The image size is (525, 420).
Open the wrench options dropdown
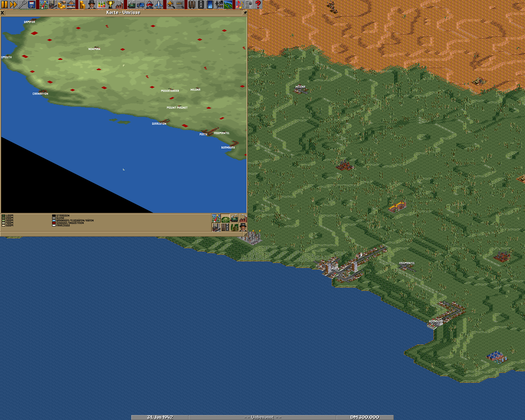(x=23, y=5)
